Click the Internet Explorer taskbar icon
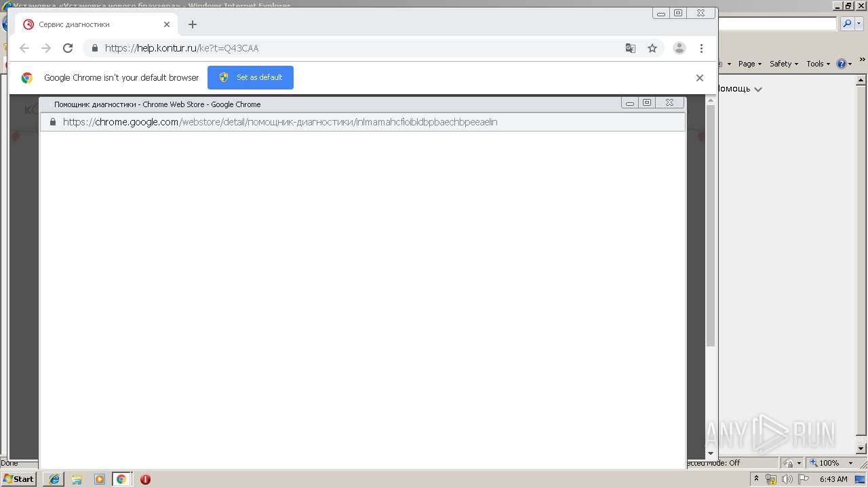Image resolution: width=868 pixels, height=488 pixels. click(x=54, y=479)
